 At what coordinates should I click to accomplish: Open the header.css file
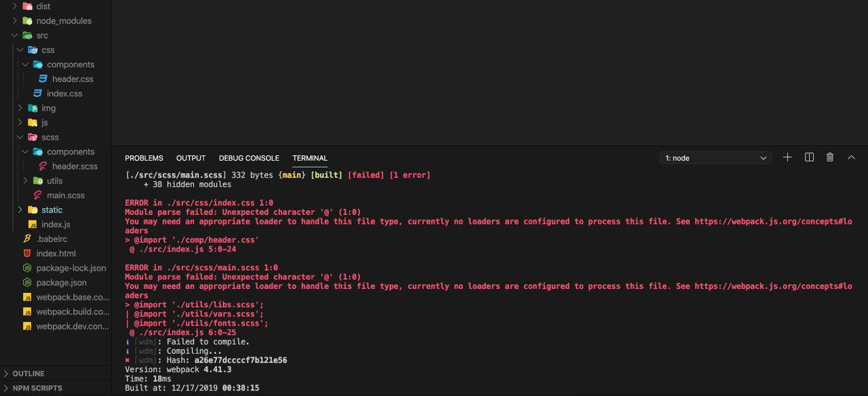point(72,79)
